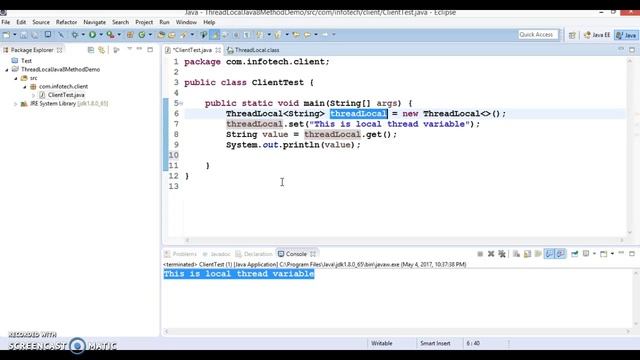
Task: Close the Console view tab
Action: click(x=313, y=254)
